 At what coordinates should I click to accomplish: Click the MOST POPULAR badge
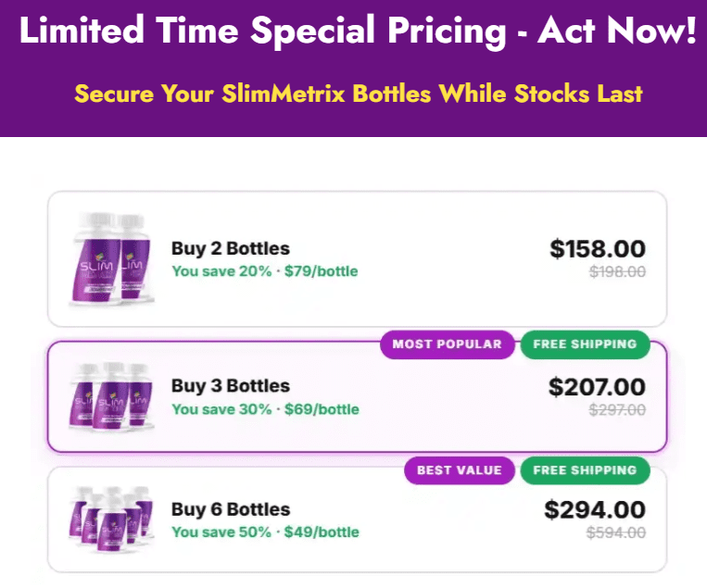(x=448, y=344)
